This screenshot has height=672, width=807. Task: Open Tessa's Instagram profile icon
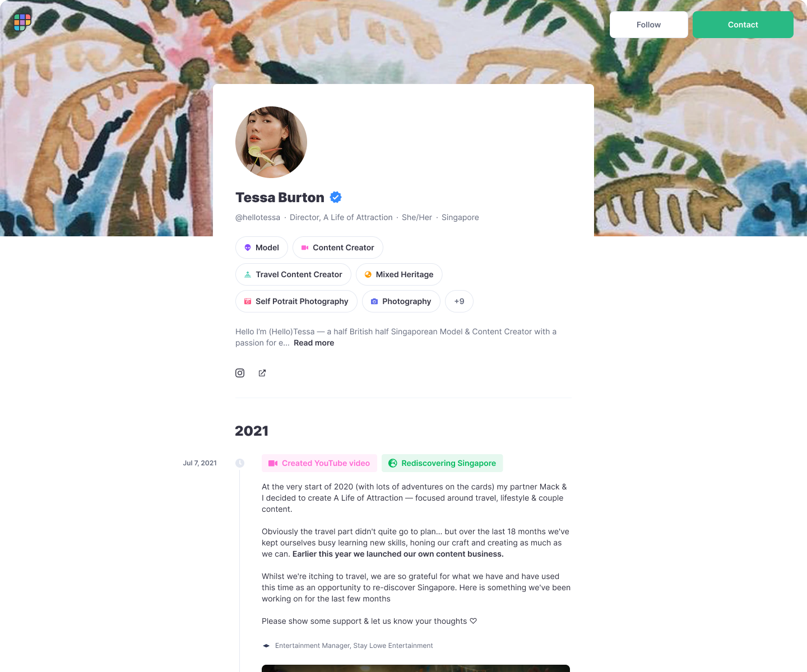click(x=240, y=373)
